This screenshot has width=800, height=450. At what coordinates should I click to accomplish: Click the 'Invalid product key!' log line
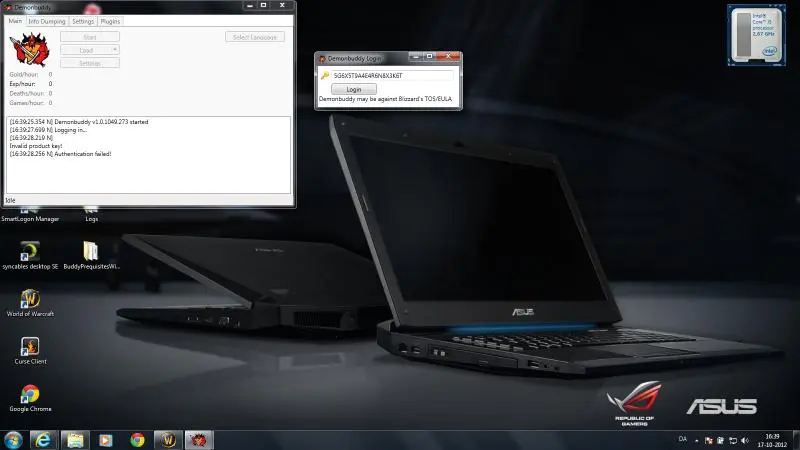[36, 146]
